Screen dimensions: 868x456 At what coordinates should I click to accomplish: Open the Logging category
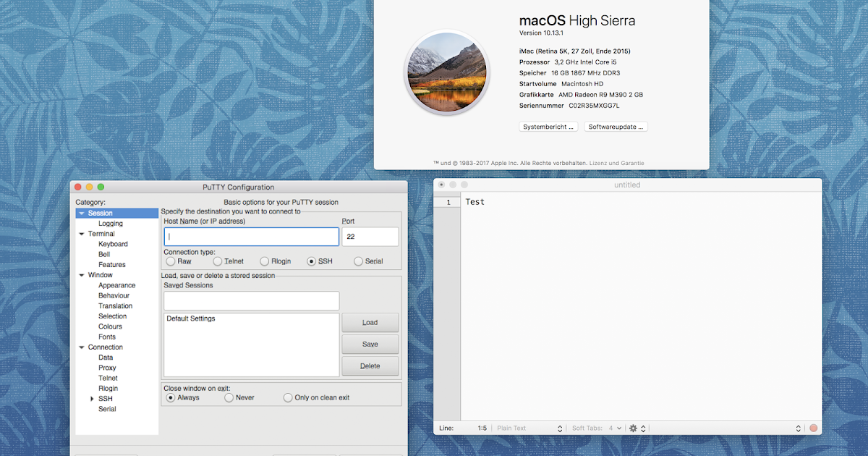(111, 224)
